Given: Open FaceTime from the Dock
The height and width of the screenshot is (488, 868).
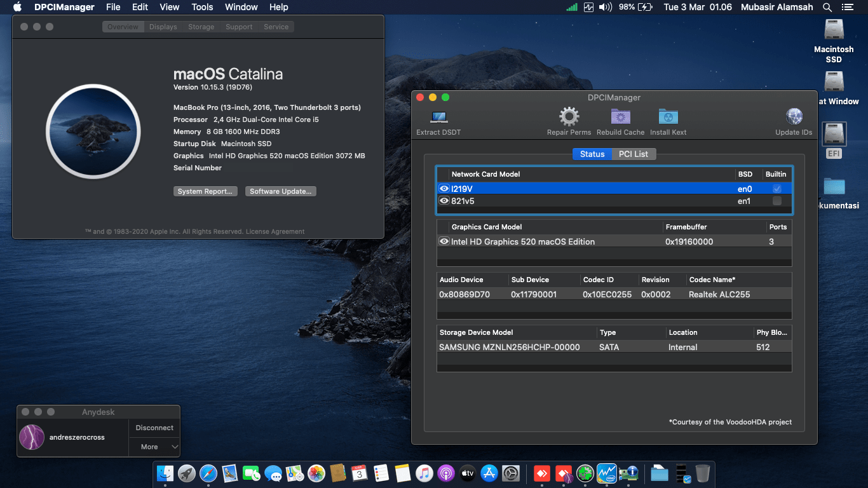Looking at the screenshot, I should (252, 473).
